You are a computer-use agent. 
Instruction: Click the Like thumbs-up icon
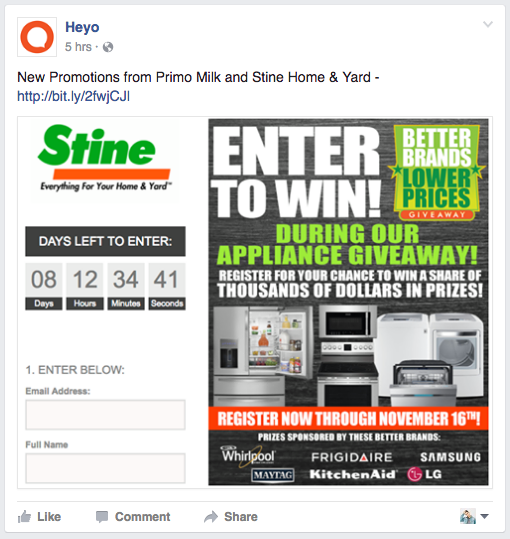point(24,517)
